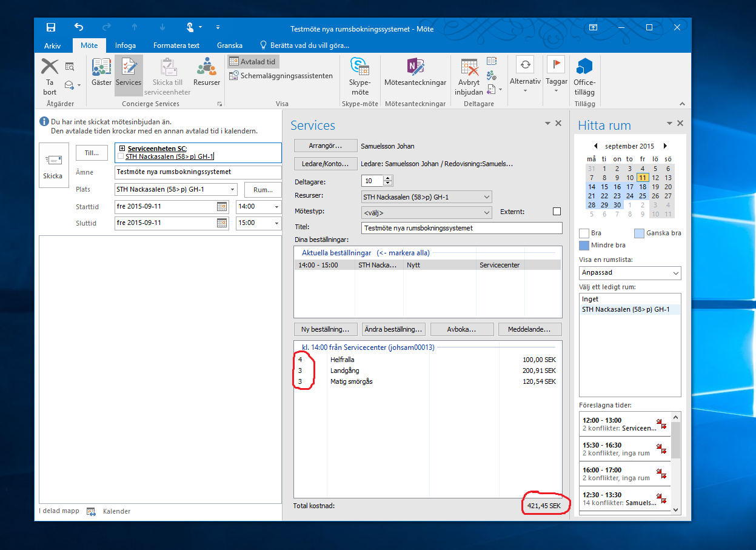Open the 15:00 end time dropdown
This screenshot has height=550, width=756.
click(277, 223)
